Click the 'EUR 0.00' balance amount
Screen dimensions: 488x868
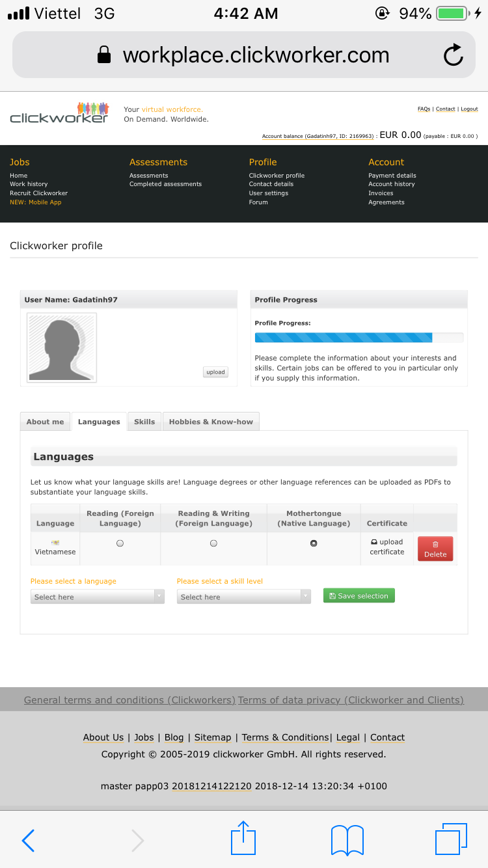(400, 135)
